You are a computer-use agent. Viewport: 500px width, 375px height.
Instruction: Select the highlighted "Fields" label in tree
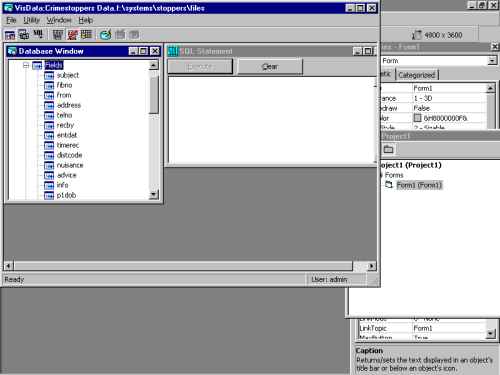54,65
